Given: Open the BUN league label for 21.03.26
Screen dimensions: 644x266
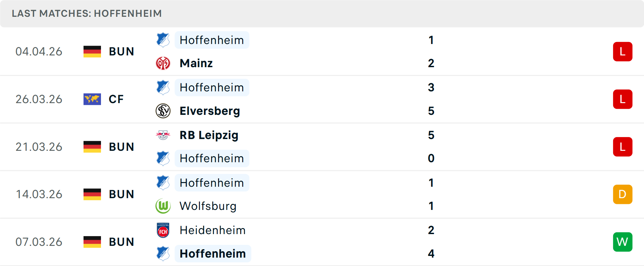Looking at the screenshot, I should point(121,147).
